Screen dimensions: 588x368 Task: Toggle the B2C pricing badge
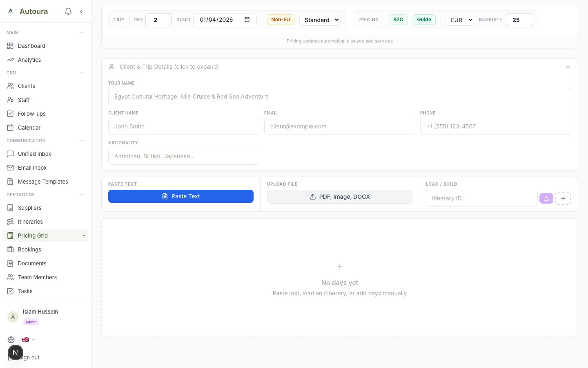[398, 20]
